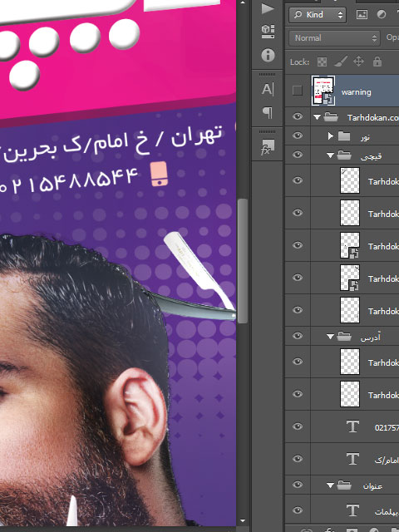Lock image pixels brush icon
This screenshot has width=399, height=532.
[340, 62]
